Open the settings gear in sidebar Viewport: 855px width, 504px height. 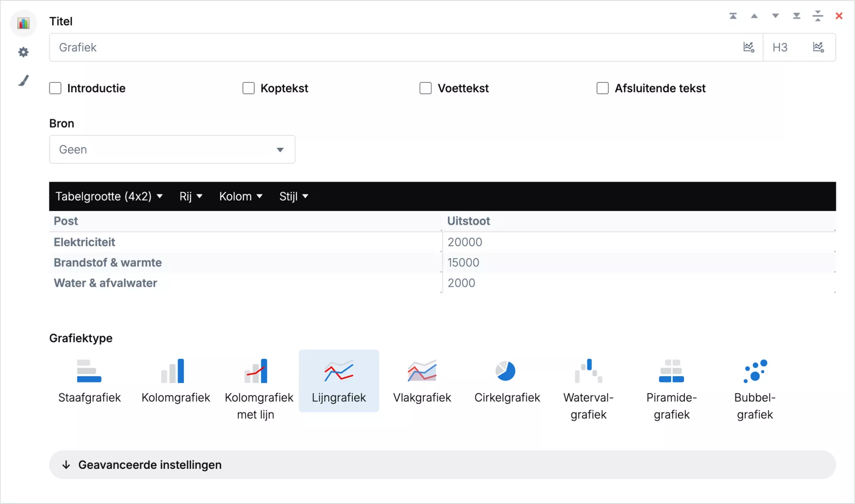(24, 53)
